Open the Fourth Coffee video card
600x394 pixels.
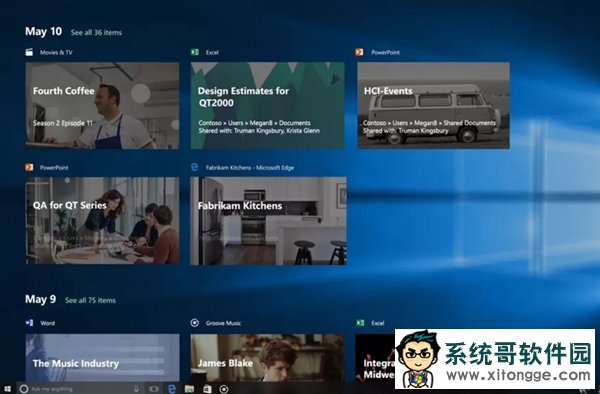tap(102, 106)
